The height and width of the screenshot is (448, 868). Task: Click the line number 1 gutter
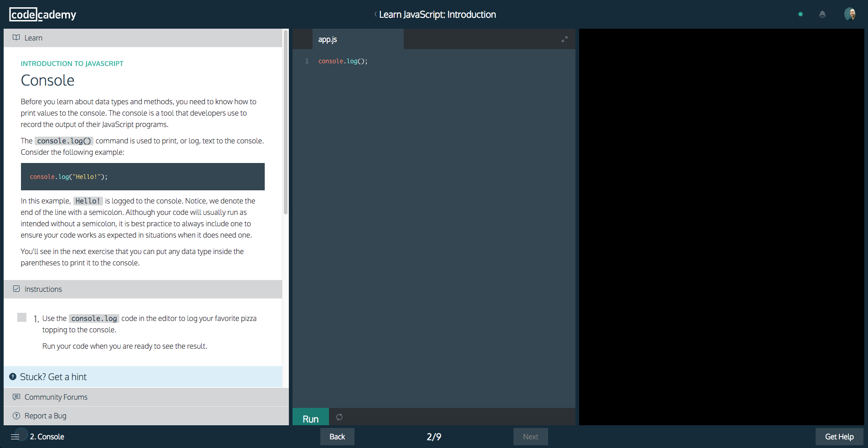tap(307, 61)
